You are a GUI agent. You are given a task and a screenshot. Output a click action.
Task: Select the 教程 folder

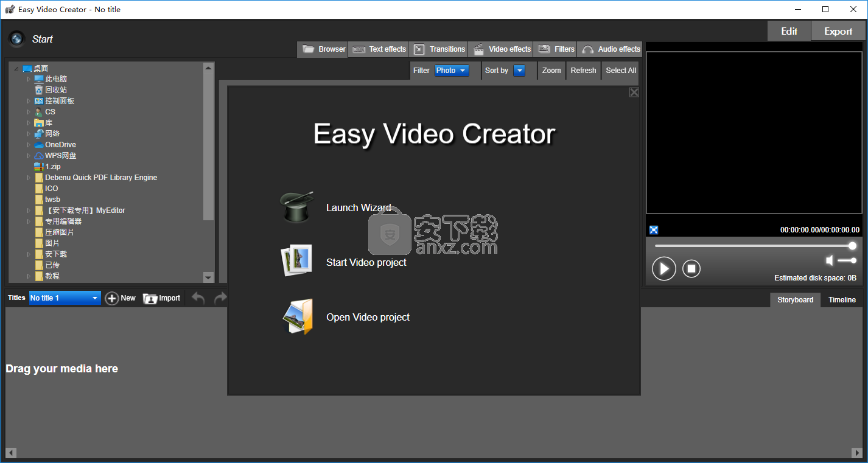(x=47, y=276)
